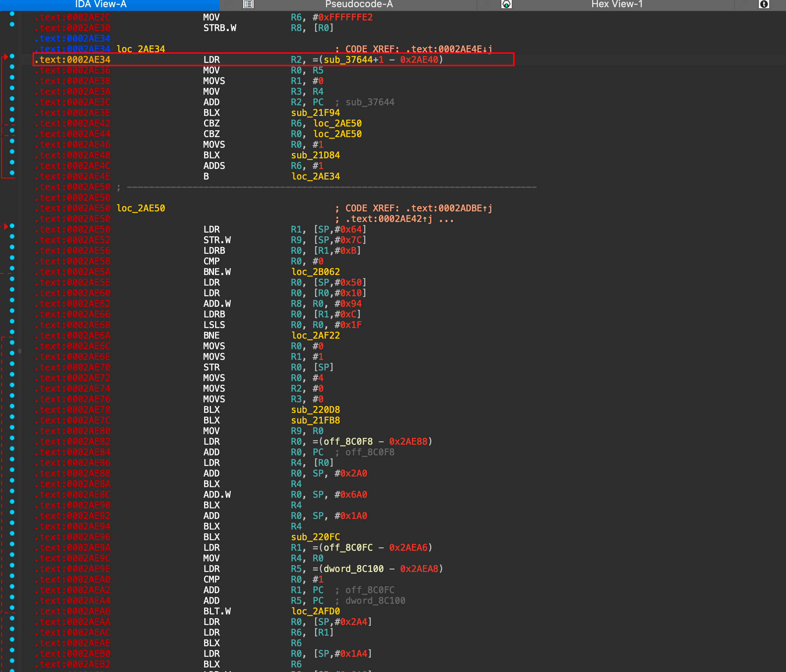The height and width of the screenshot is (672, 786).
Task: Click loc_2AE50 in the CBZ R6 line
Action: (337, 123)
